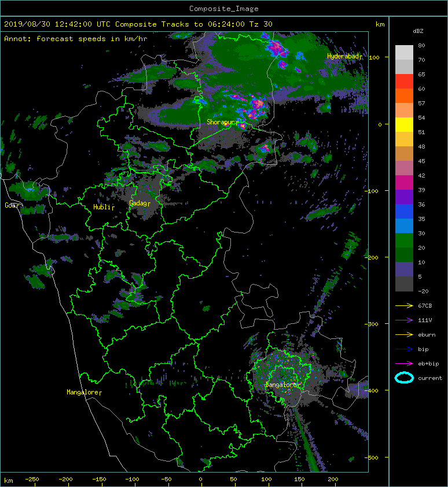Click the eb+bip legend label
This screenshot has width=448, height=487.
click(x=428, y=363)
